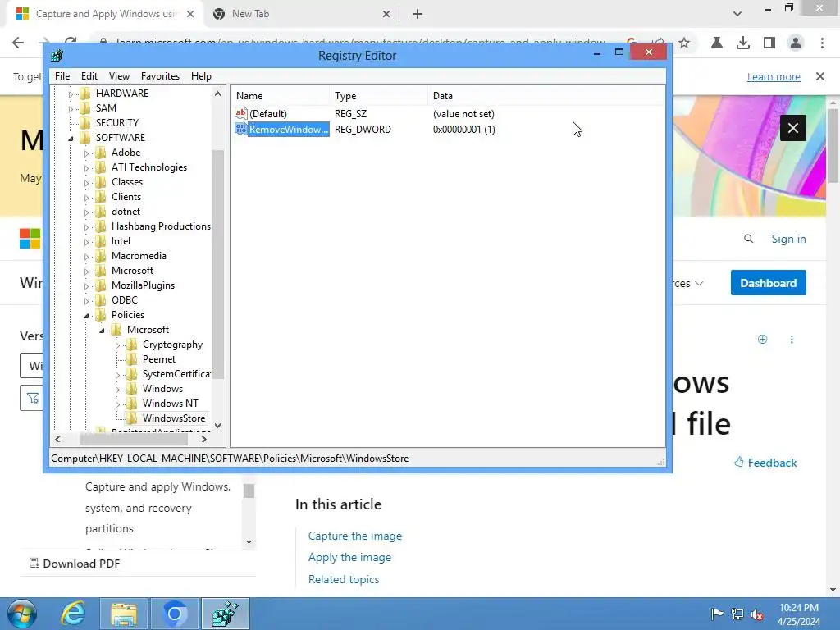Image resolution: width=840 pixels, height=630 pixels.
Task: Launch Internet Explorer from the taskbar
Action: click(x=73, y=614)
